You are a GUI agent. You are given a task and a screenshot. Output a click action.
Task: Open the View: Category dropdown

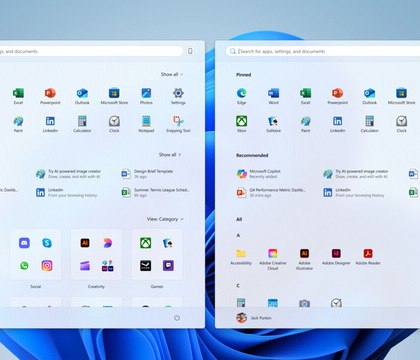click(165, 219)
